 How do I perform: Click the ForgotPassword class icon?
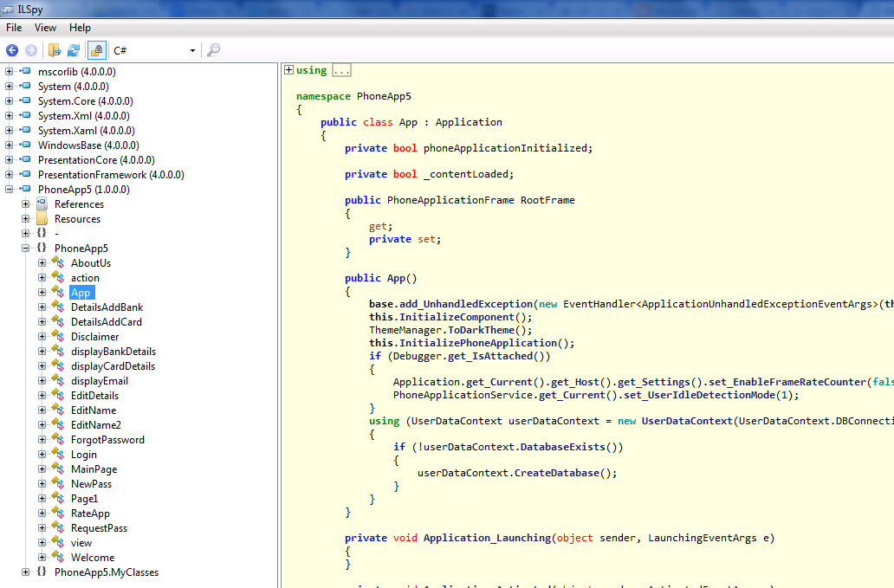point(58,439)
